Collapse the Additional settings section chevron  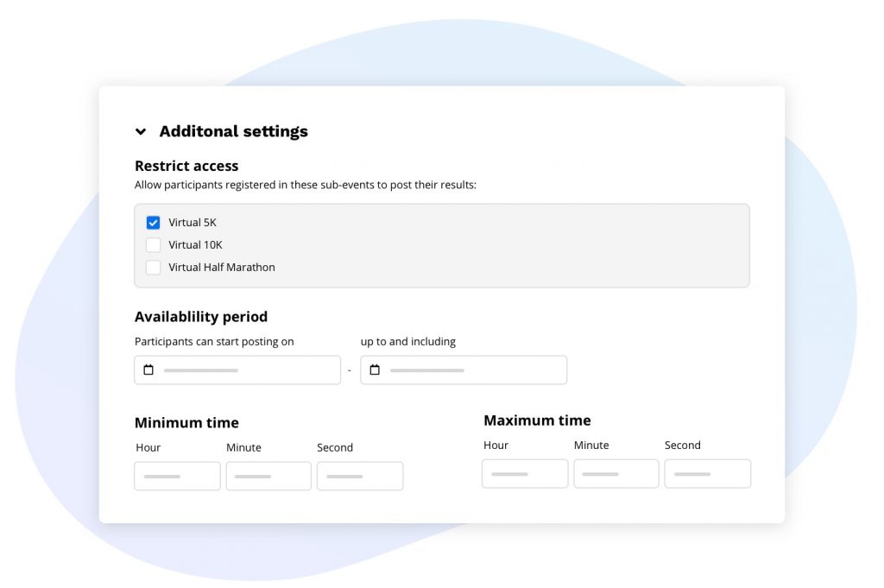pyautogui.click(x=141, y=132)
